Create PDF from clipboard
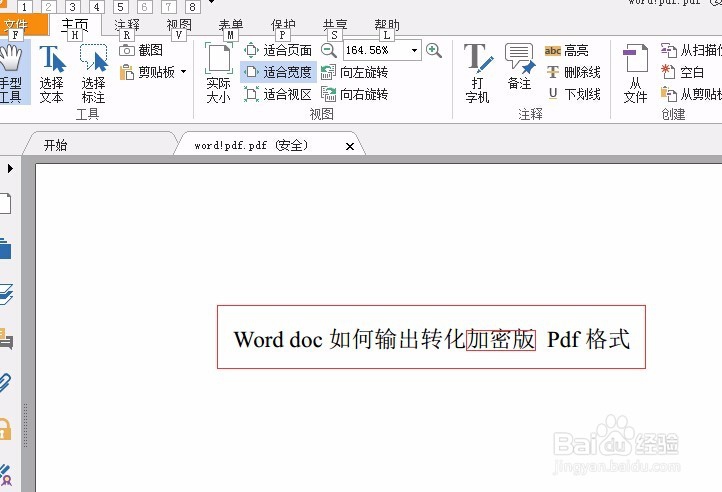Screen dimensions: 722x492 point(691,94)
